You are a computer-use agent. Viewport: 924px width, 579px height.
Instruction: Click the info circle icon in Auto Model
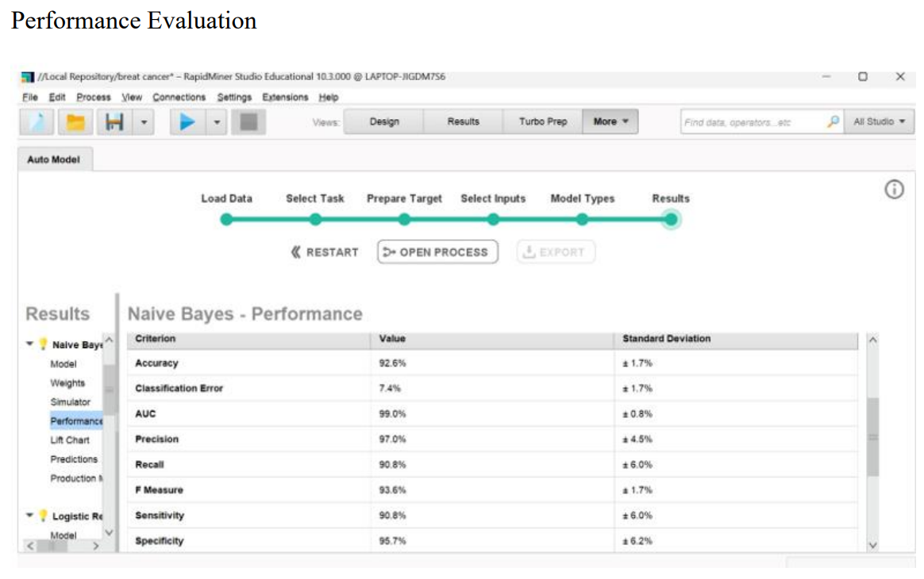pyautogui.click(x=895, y=190)
